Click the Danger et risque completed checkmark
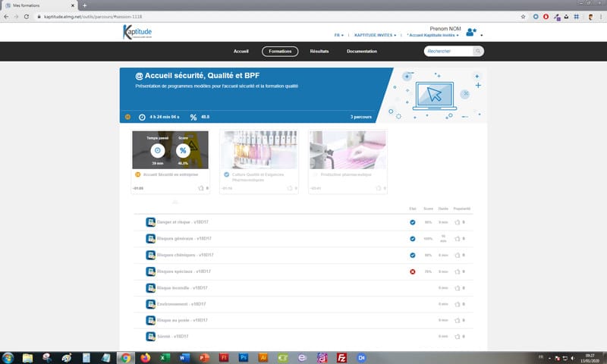 pyautogui.click(x=413, y=223)
